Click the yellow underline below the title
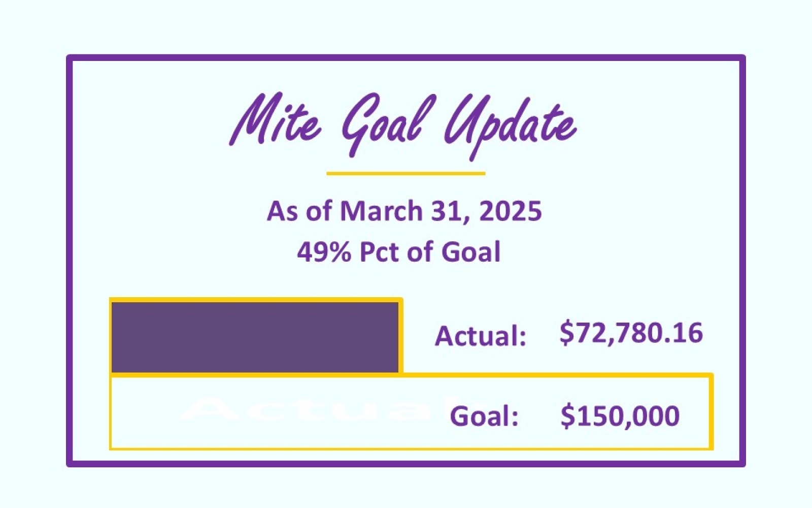The width and height of the screenshot is (812, 508). [406, 173]
